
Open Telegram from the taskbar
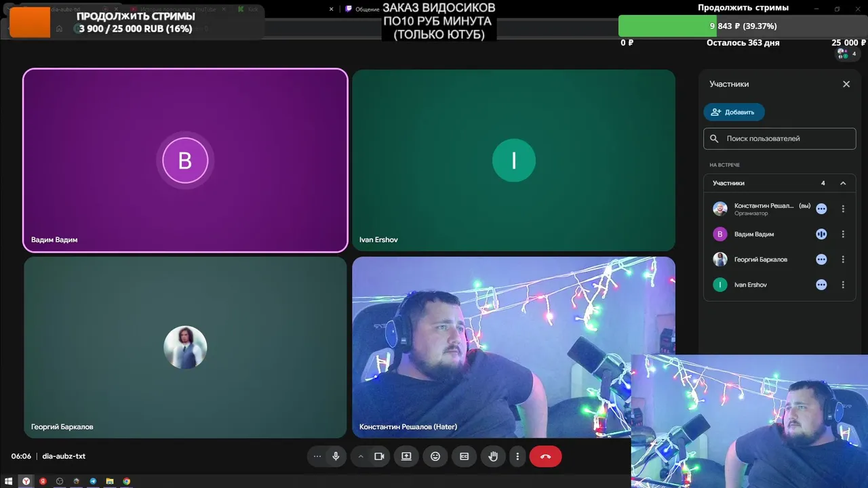click(x=93, y=481)
